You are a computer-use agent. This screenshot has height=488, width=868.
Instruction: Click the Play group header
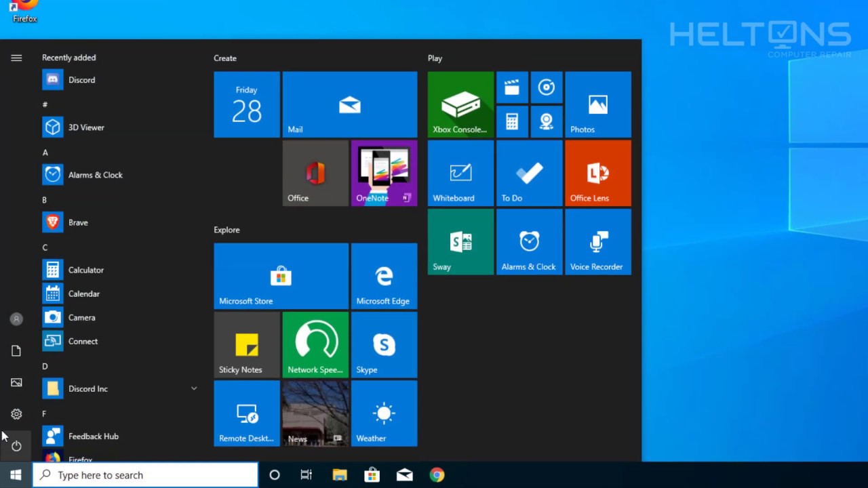pyautogui.click(x=435, y=58)
